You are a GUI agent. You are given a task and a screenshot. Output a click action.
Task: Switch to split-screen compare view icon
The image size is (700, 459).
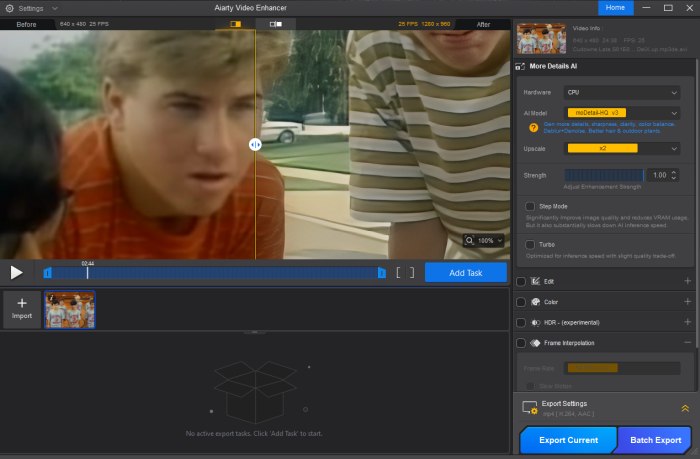tap(236, 23)
